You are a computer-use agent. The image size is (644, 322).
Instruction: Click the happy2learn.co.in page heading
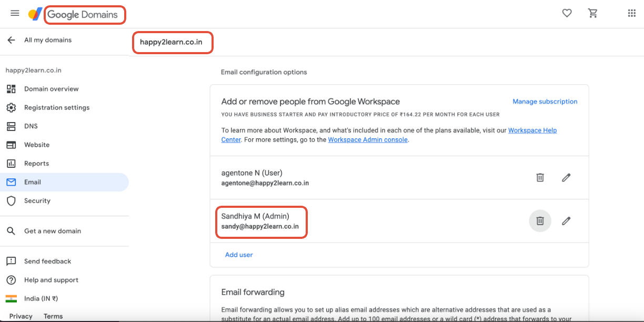click(171, 42)
